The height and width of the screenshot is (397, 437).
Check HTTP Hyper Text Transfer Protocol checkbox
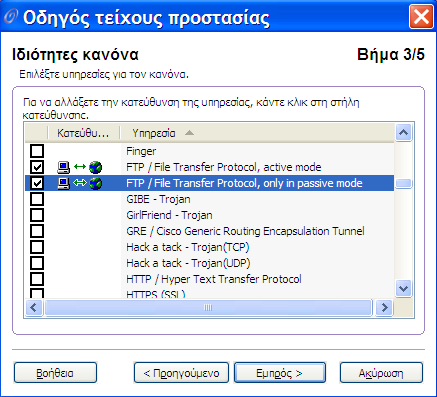pos(37,279)
